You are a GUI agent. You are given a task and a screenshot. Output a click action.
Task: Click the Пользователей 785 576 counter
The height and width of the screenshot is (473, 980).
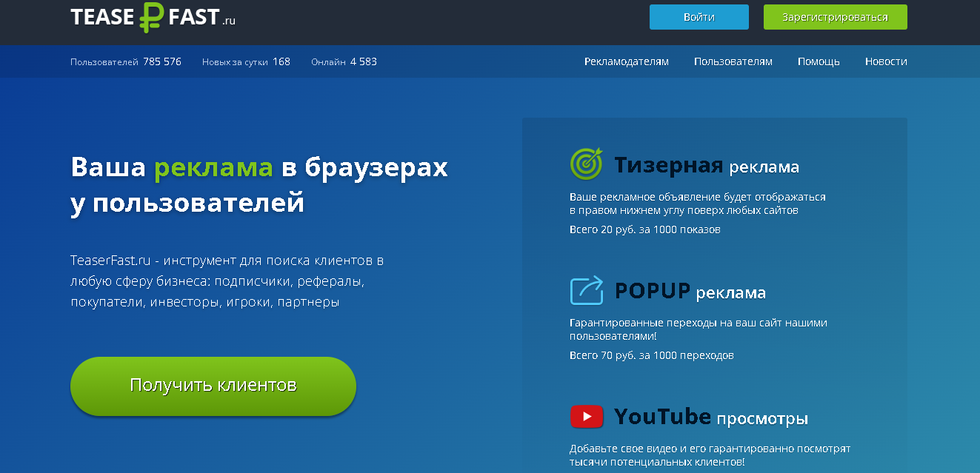click(126, 61)
